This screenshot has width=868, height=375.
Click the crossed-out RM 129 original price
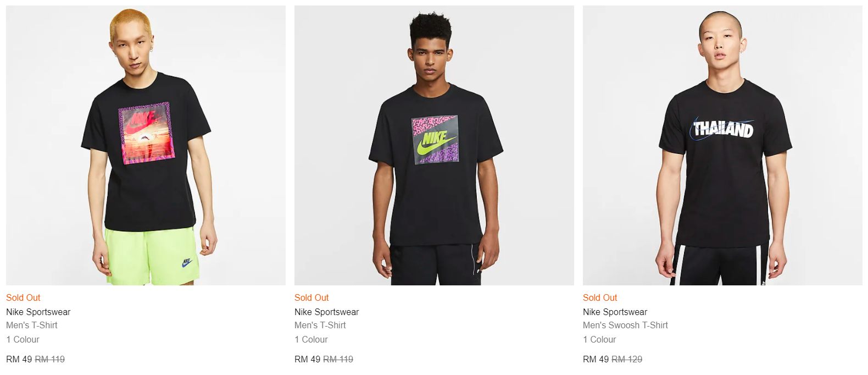627,359
